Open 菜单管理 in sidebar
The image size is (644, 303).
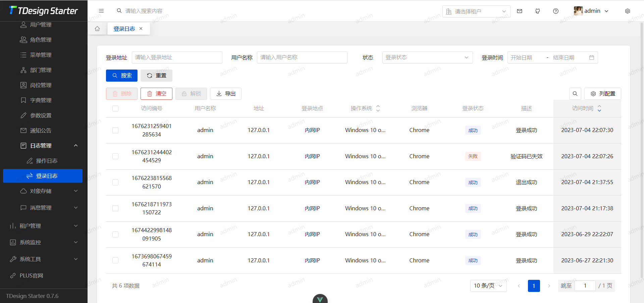[x=44, y=55]
